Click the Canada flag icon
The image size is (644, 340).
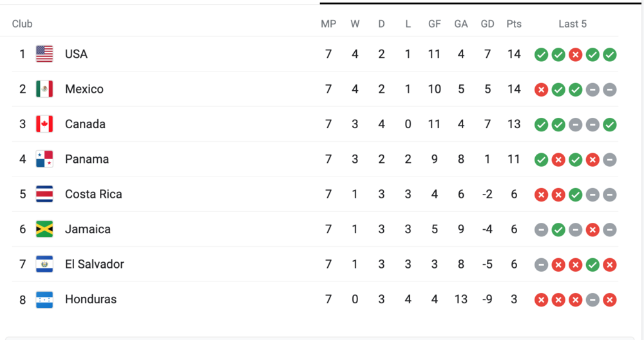coord(44,124)
